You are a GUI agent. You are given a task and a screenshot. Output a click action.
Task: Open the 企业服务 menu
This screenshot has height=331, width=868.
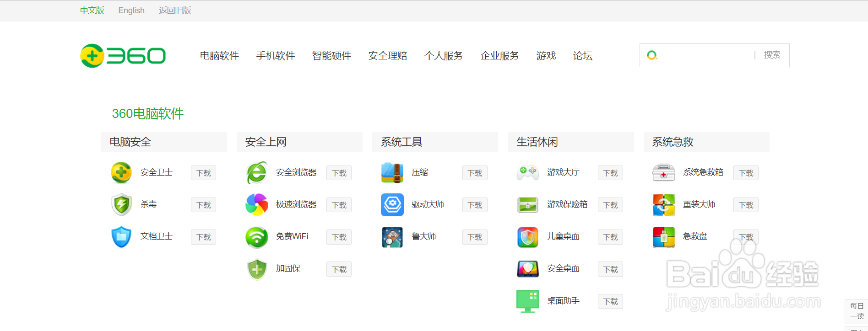(499, 56)
